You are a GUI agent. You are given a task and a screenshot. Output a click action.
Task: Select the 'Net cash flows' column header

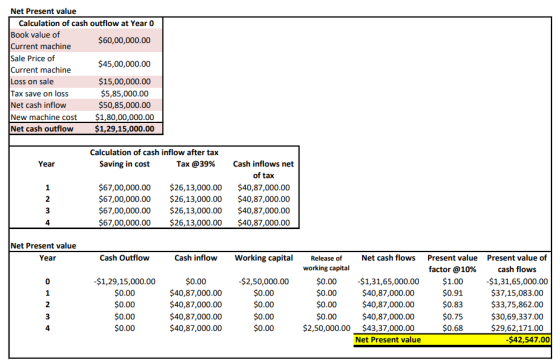(388, 258)
